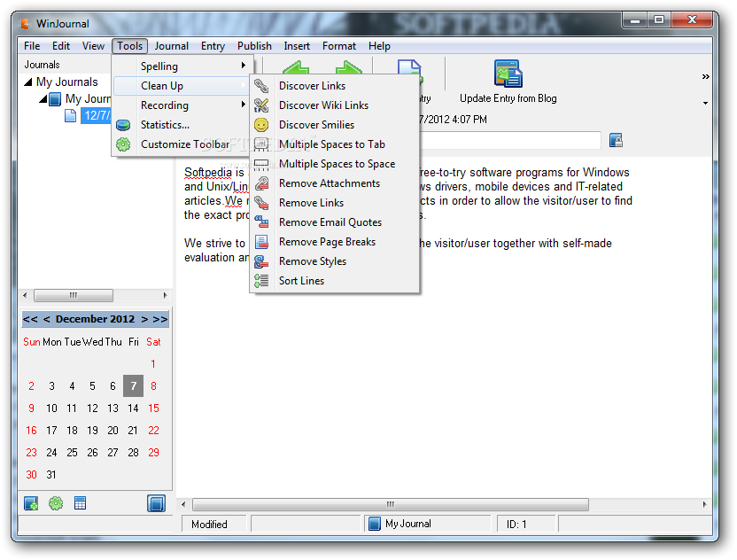Click the Remove Email Quotes icon

coord(261,222)
